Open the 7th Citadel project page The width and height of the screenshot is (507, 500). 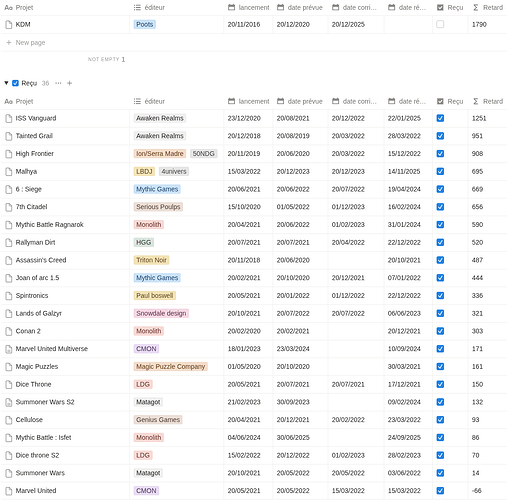(x=31, y=207)
